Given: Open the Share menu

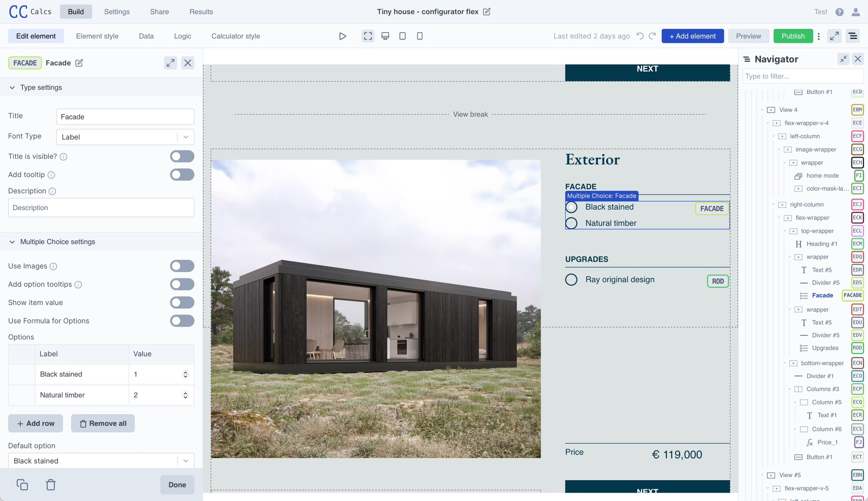Looking at the screenshot, I should (x=159, y=11).
